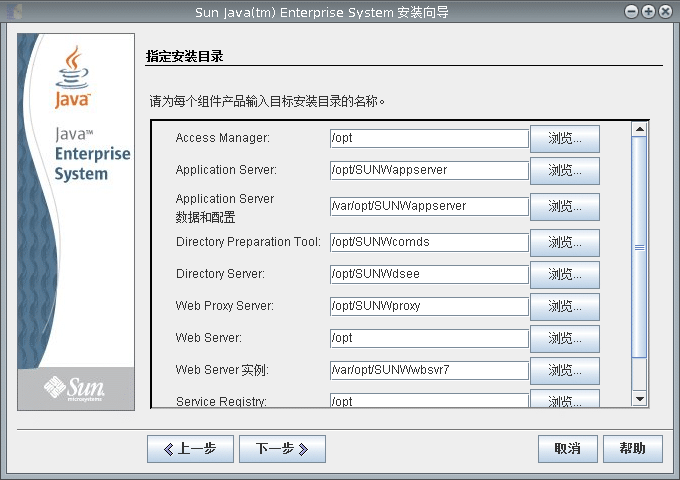Edit the /opt/SUNWcomds path field

429,242
